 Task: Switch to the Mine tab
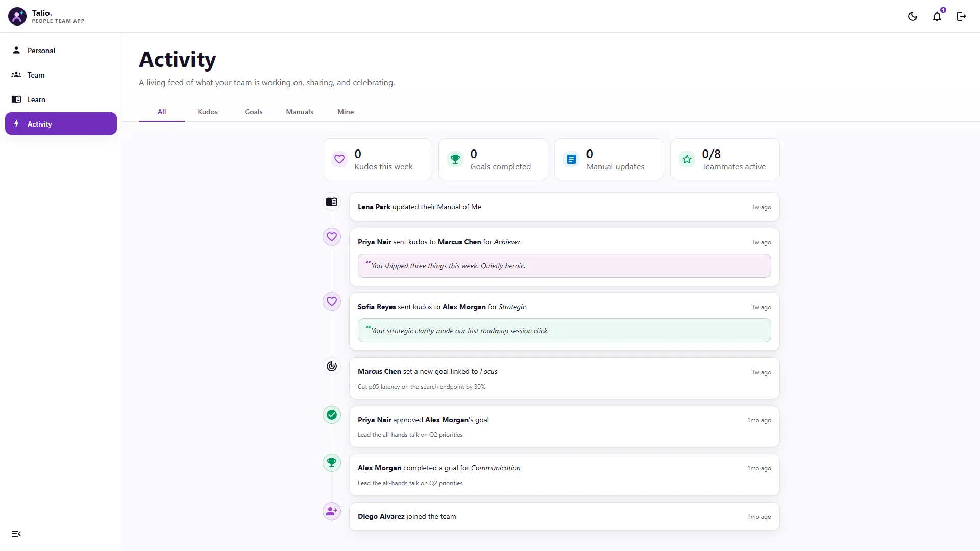click(x=346, y=112)
